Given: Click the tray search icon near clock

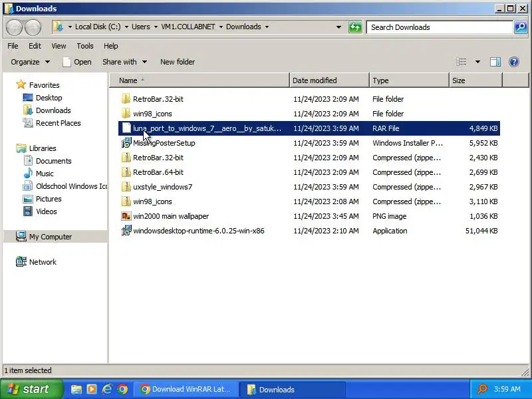Looking at the screenshot, I should click(481, 389).
